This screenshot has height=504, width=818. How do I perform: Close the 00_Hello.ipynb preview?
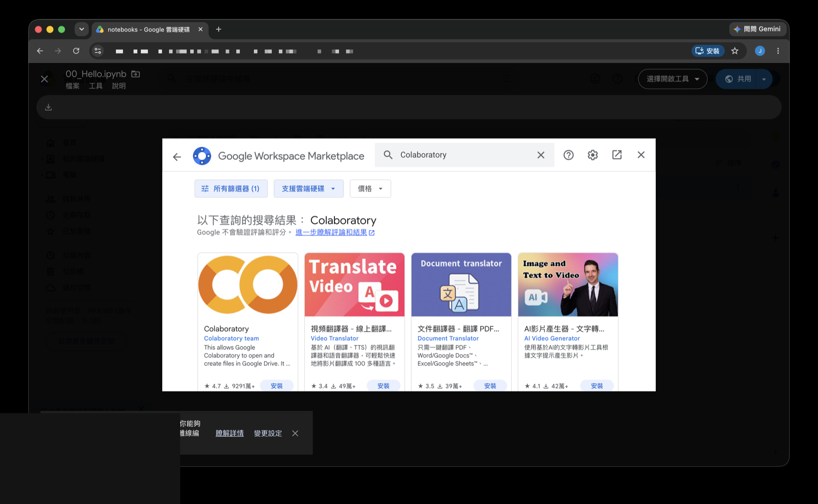click(45, 79)
